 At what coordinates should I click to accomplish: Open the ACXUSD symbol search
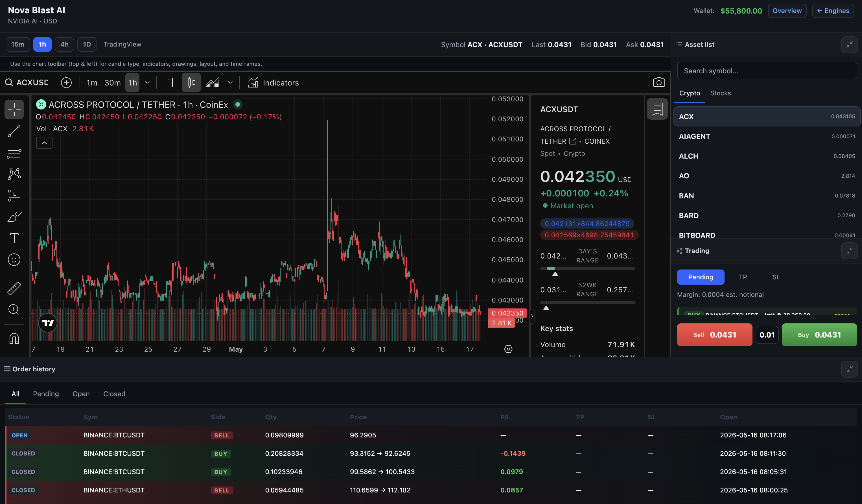(27, 82)
